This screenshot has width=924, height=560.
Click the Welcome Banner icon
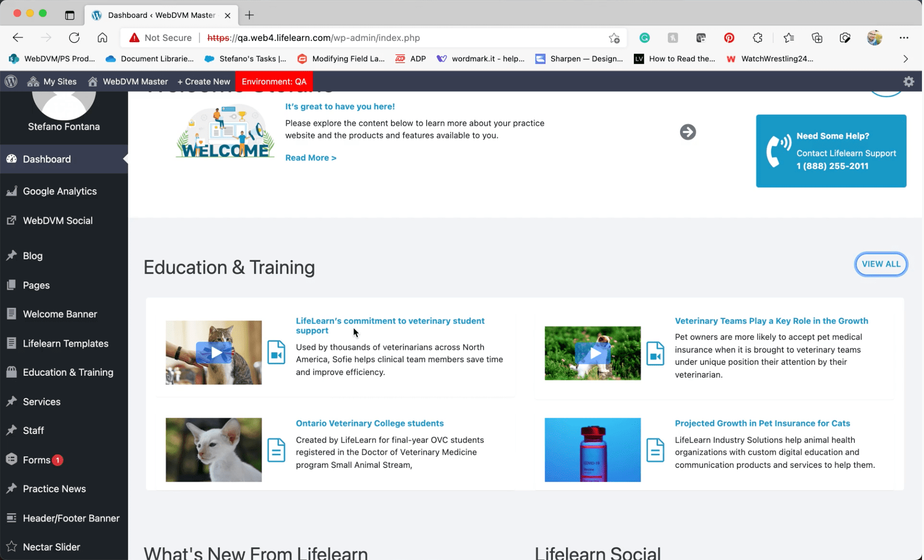coord(11,314)
